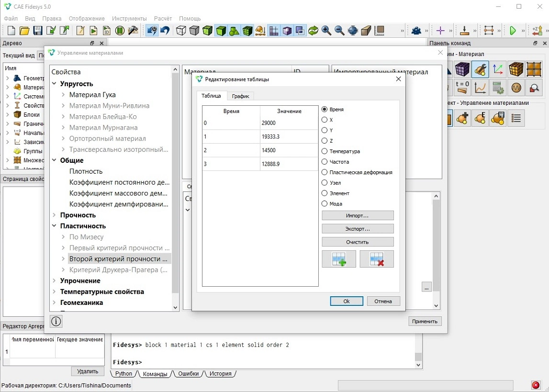Screen dimensions: 549x392
Task: Open the curve graph dependency icon
Action: pos(480,88)
